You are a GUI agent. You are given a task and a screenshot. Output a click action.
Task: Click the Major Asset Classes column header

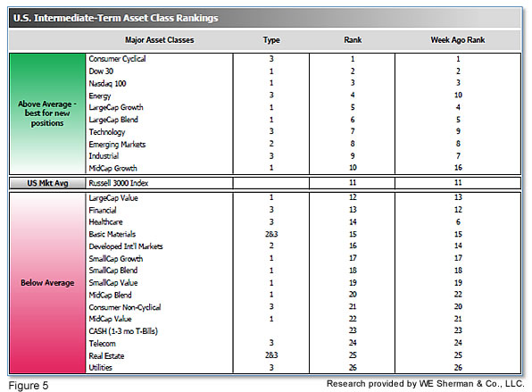(x=160, y=40)
